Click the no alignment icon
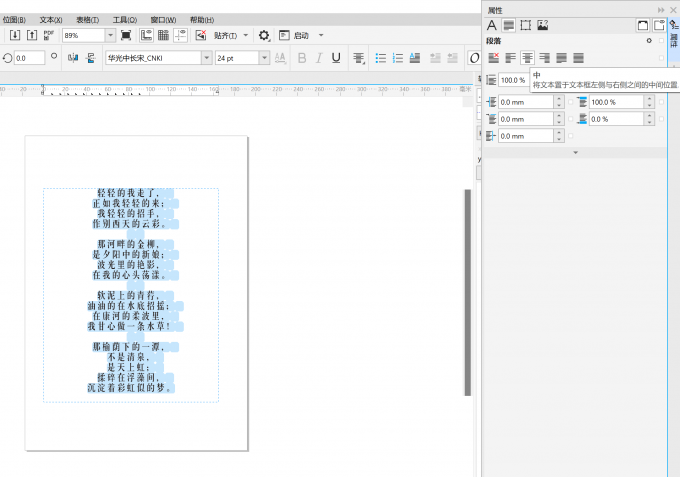680x477 pixels. point(493,58)
